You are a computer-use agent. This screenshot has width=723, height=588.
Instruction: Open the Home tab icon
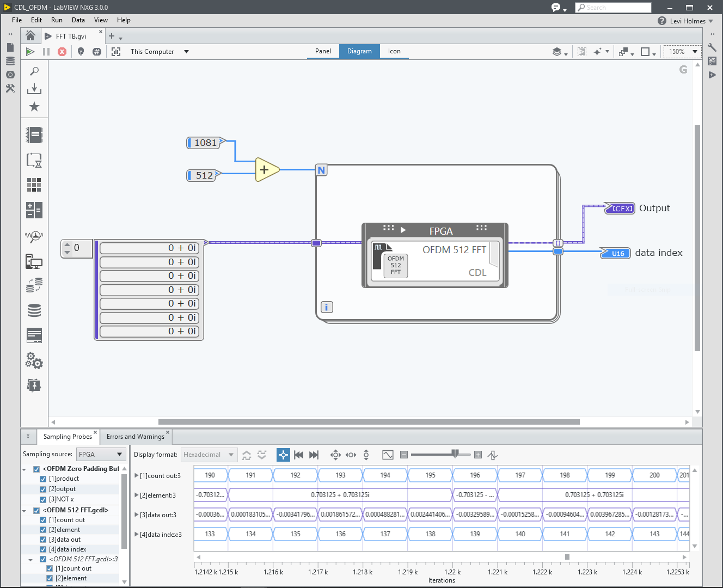click(x=30, y=36)
